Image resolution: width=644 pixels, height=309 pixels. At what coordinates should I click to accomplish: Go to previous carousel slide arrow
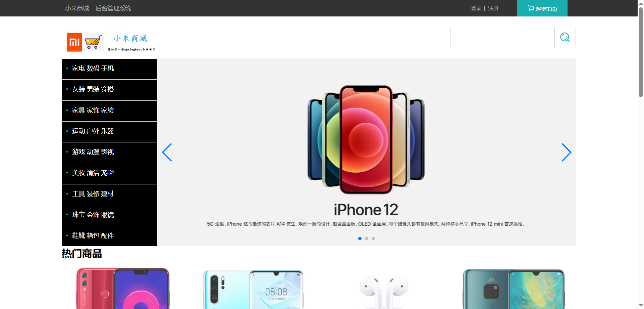(x=167, y=152)
